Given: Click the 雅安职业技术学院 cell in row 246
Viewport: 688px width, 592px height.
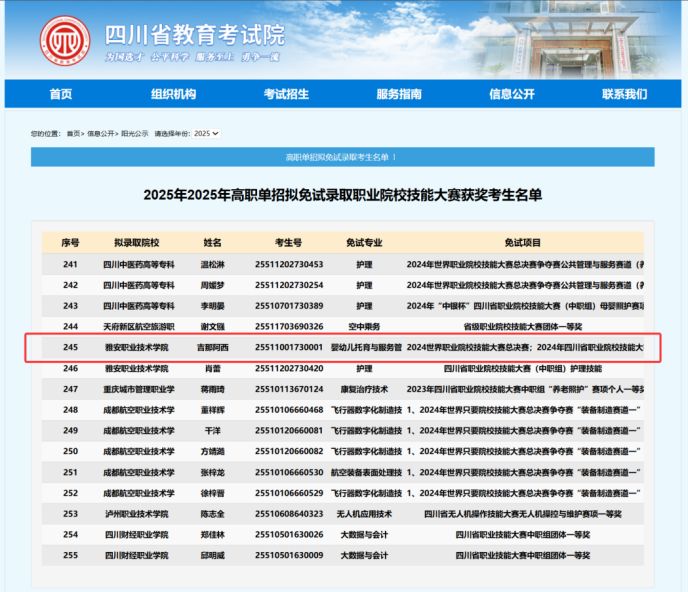Looking at the screenshot, I should coord(136,368).
